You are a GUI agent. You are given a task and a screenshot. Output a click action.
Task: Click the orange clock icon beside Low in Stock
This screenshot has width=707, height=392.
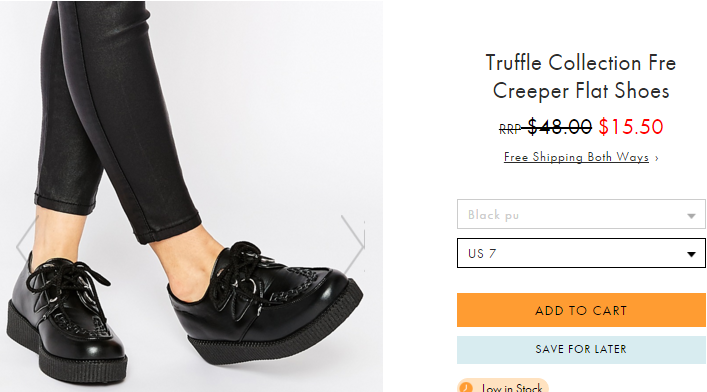pyautogui.click(x=467, y=387)
